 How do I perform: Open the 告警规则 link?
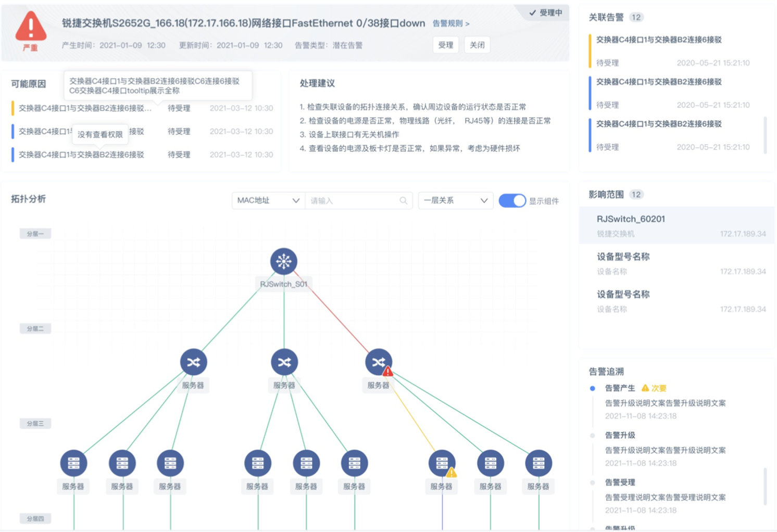click(450, 23)
